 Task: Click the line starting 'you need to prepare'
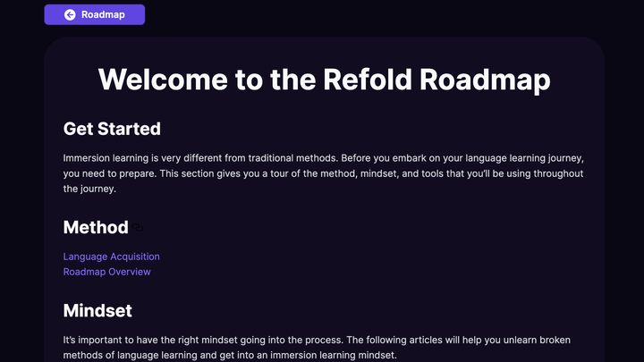[x=322, y=173]
